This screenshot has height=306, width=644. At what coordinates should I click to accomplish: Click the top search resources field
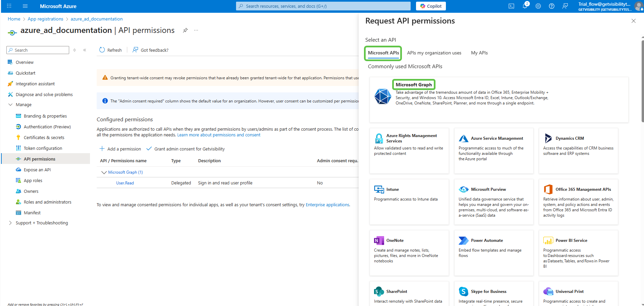pos(323,6)
